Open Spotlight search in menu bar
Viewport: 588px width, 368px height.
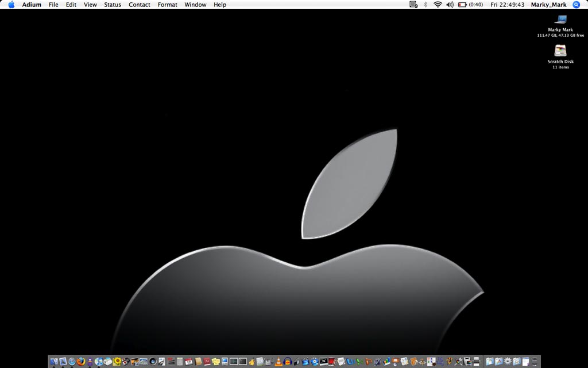click(577, 5)
